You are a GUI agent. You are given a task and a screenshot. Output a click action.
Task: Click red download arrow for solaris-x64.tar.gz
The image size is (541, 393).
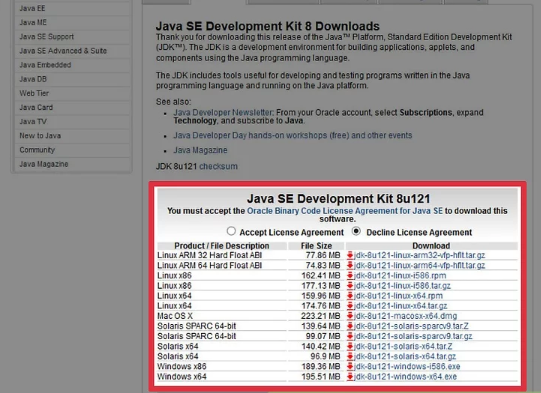(x=350, y=356)
